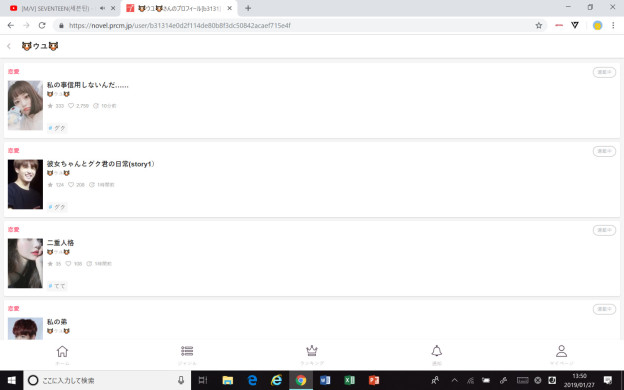Open the ranking crown icon

pyautogui.click(x=312, y=351)
